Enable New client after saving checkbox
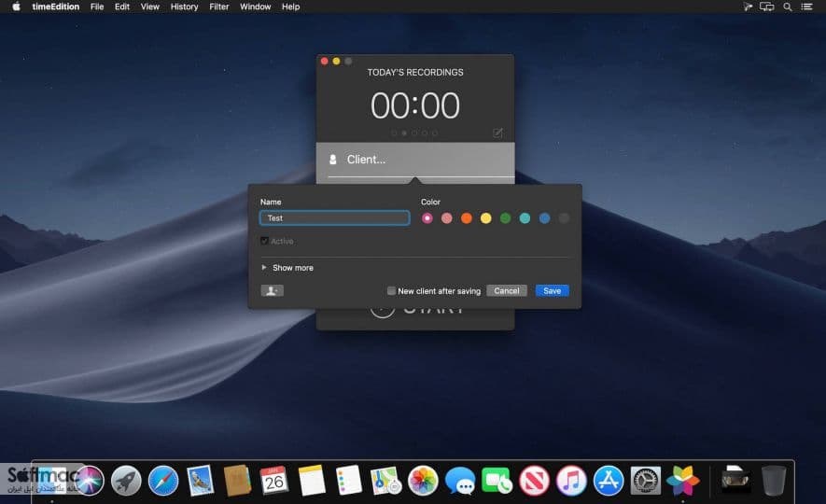826x504 pixels. click(391, 290)
